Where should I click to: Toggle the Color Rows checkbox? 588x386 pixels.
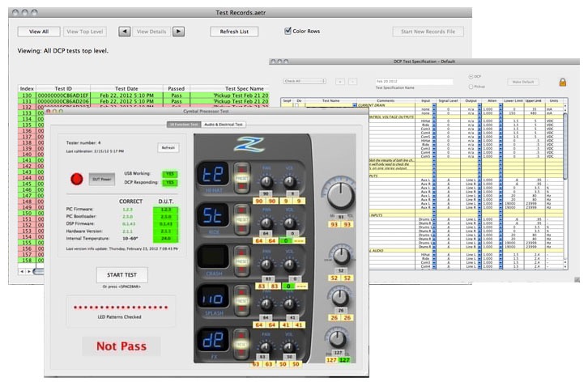pyautogui.click(x=288, y=31)
